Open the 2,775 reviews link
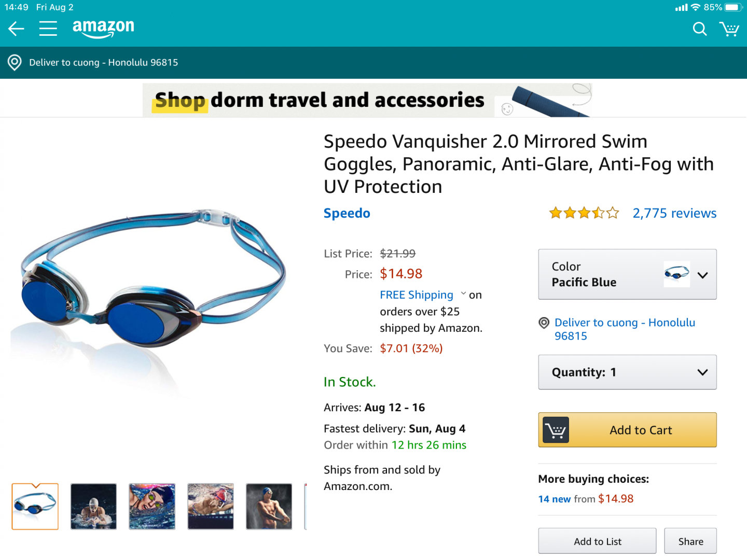 tap(674, 213)
